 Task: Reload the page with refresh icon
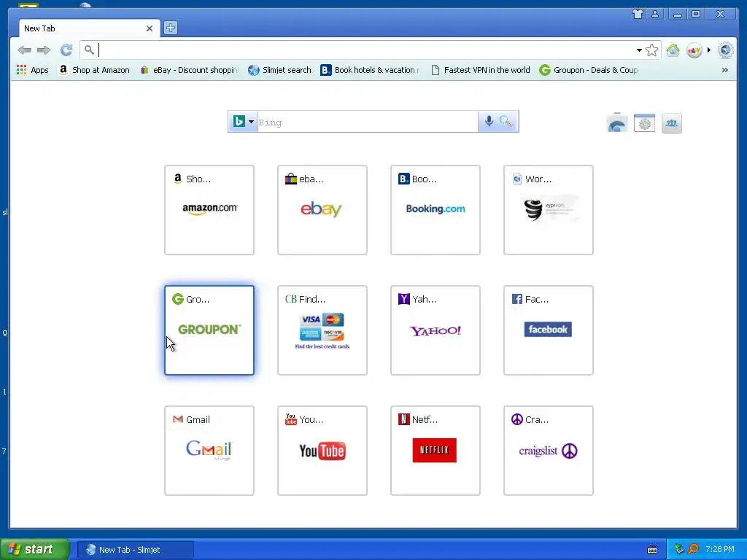point(66,50)
